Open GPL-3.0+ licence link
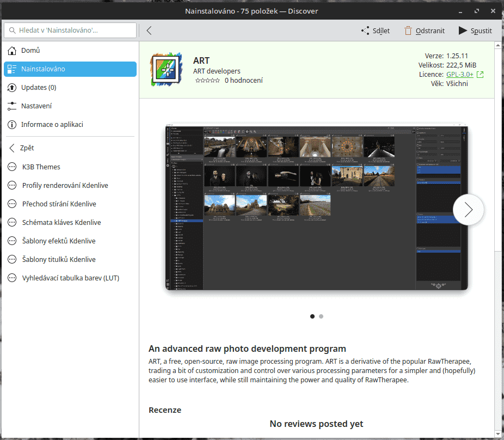Image resolution: width=504 pixels, height=440 pixels. 460,74
